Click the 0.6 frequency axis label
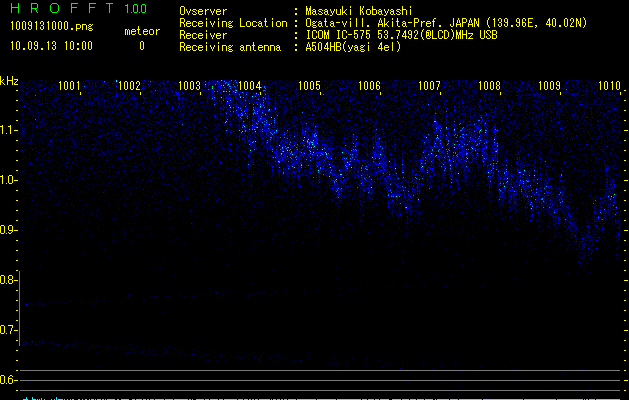 coord(7,380)
